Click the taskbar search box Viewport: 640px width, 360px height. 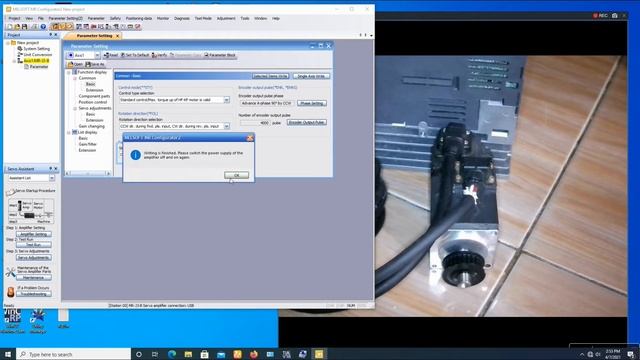coord(73,354)
